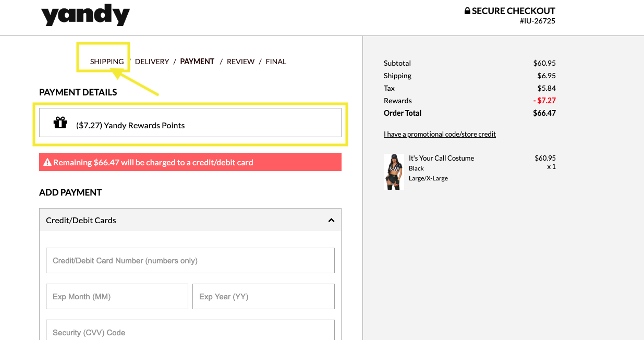Click the Yandy logo
The image size is (644, 340).
click(x=85, y=15)
